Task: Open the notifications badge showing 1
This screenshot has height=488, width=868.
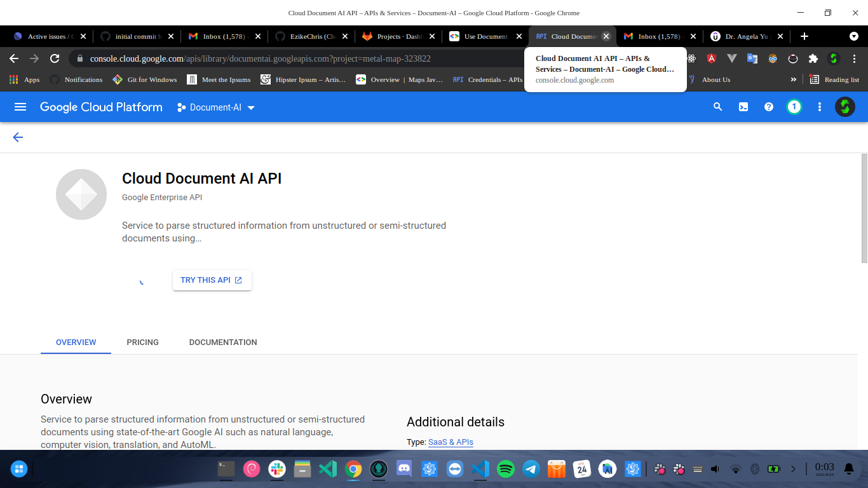Action: (x=794, y=107)
